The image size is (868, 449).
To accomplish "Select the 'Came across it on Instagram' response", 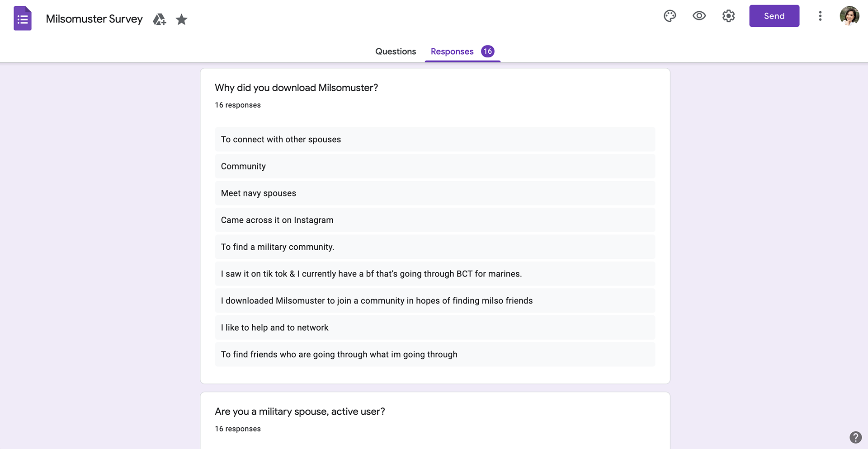I will pyautogui.click(x=435, y=220).
